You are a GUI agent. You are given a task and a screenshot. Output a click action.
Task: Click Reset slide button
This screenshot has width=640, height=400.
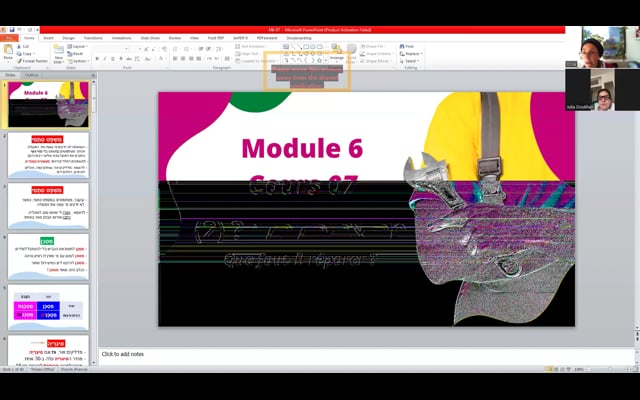76,53
